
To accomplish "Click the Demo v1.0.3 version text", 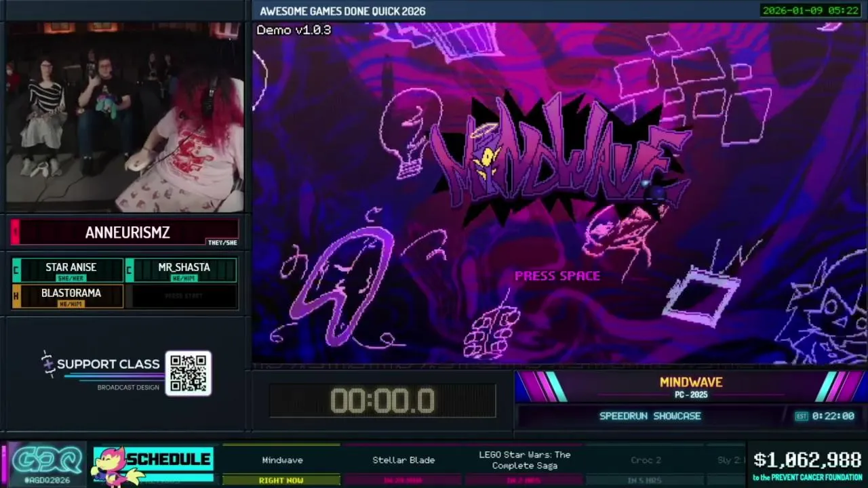I will (x=294, y=30).
